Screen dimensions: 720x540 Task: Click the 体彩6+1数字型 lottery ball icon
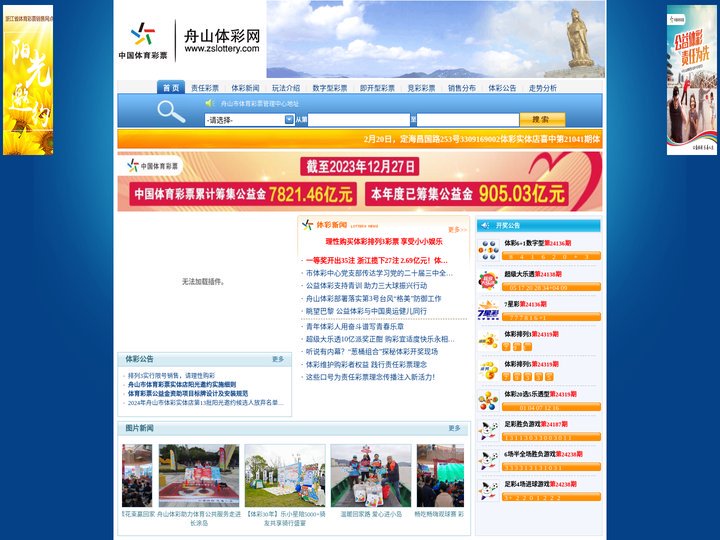[x=489, y=250]
